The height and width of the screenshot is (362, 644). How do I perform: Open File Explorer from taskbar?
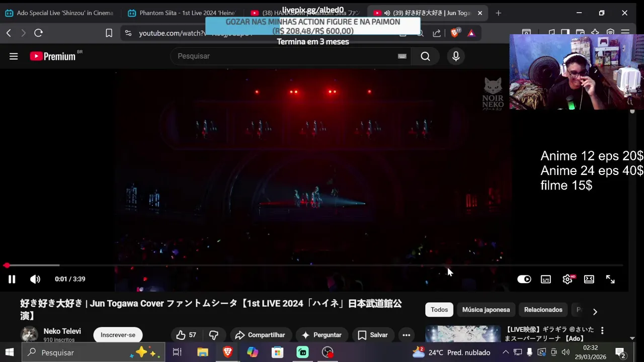coord(202,352)
